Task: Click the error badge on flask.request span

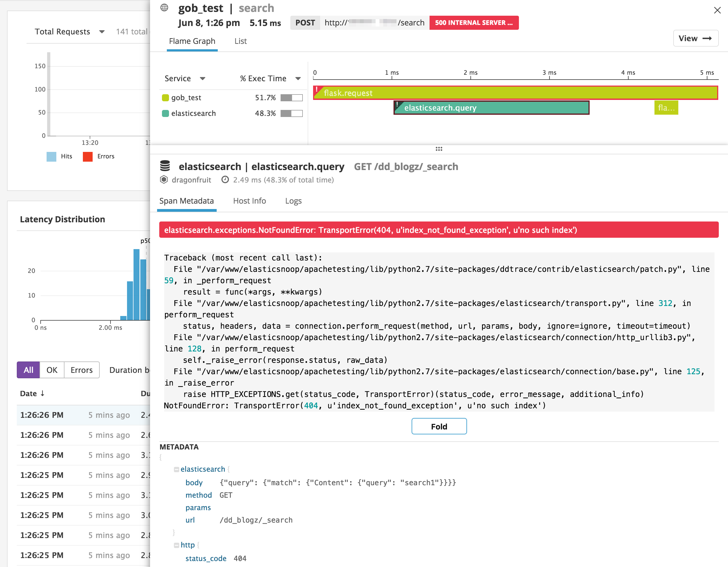Action: [x=316, y=90]
